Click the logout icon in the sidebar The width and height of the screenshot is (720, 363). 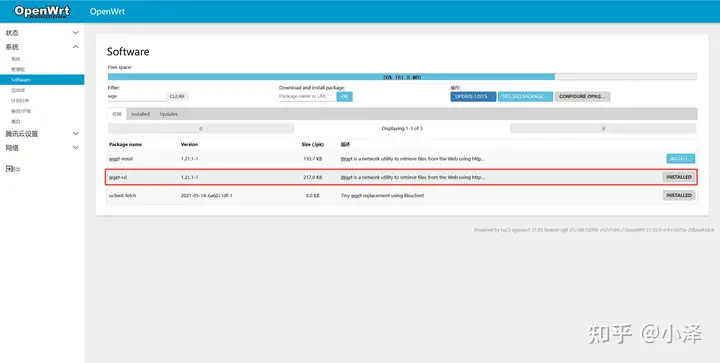(9, 169)
